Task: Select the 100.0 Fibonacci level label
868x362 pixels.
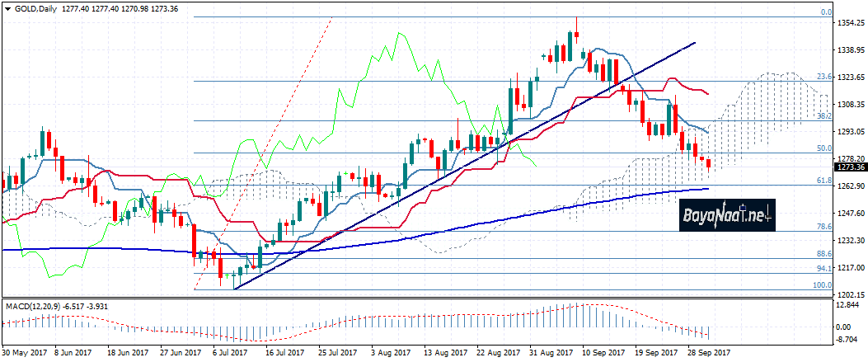Action: tap(820, 285)
